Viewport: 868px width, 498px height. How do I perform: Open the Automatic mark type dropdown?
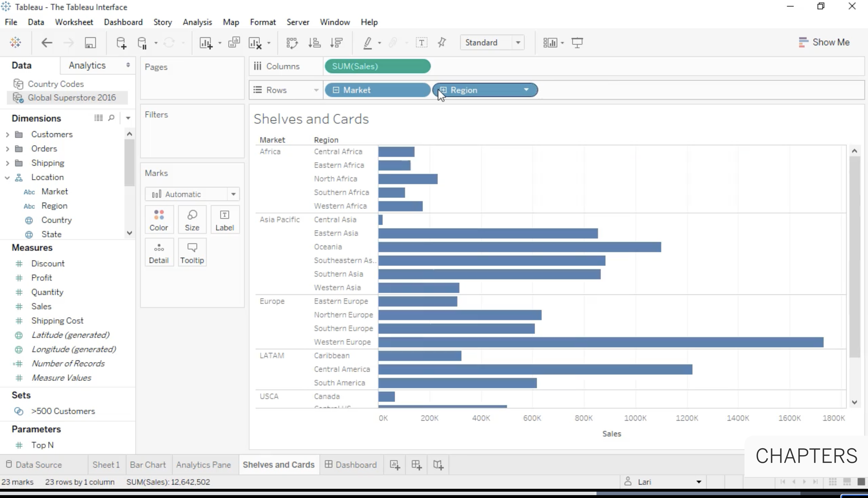pos(234,194)
